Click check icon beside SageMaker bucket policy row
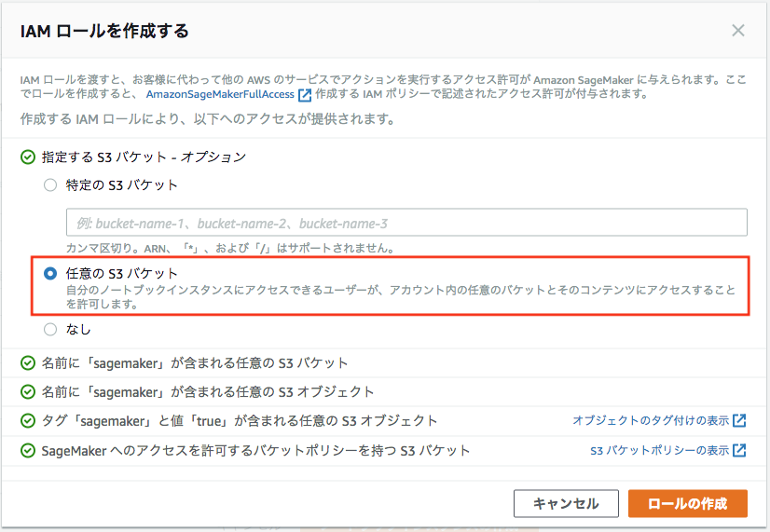Screen dimensions: 770x532 pyautogui.click(x=28, y=451)
